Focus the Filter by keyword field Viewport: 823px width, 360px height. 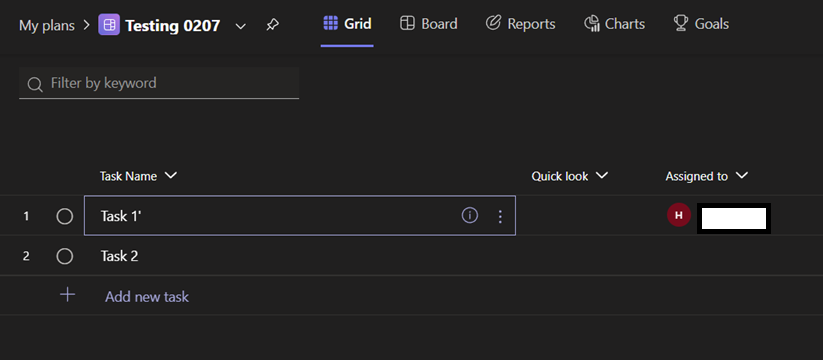(x=159, y=83)
